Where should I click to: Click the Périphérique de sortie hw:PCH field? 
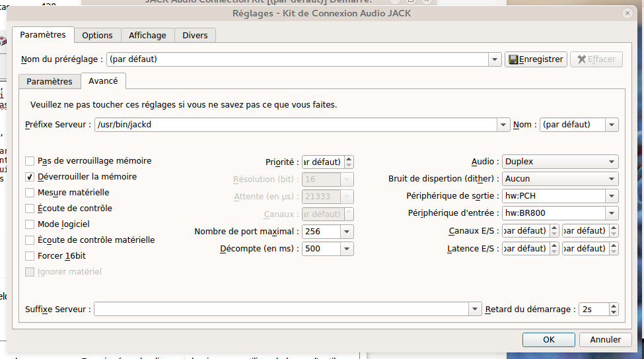554,196
